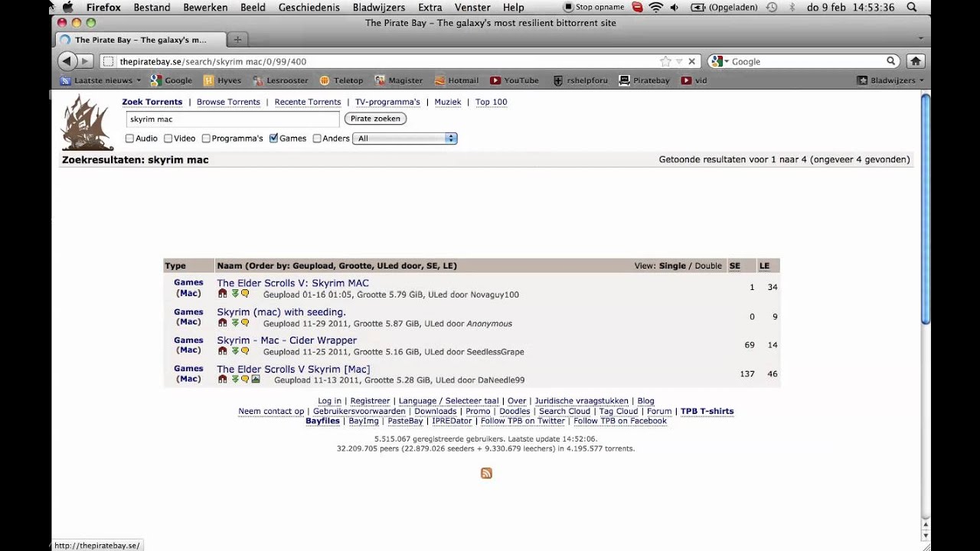Open the address bar history dropdown arrow
The image size is (980, 551).
coord(679,61)
